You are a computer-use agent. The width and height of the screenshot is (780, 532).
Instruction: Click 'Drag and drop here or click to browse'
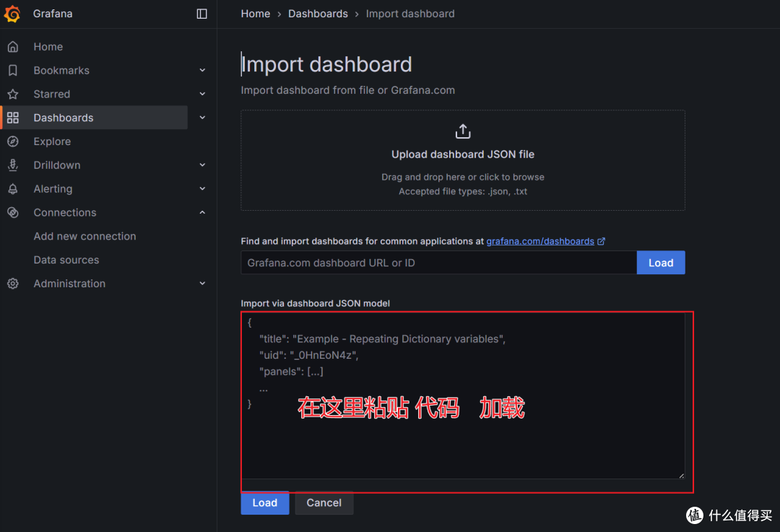pyautogui.click(x=463, y=177)
